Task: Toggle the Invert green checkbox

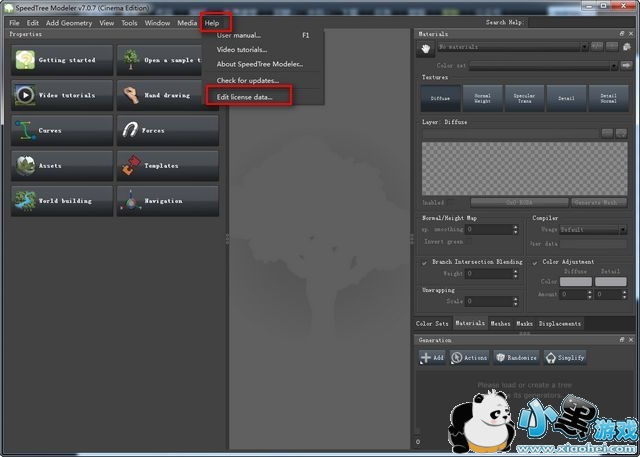Action: 469,242
